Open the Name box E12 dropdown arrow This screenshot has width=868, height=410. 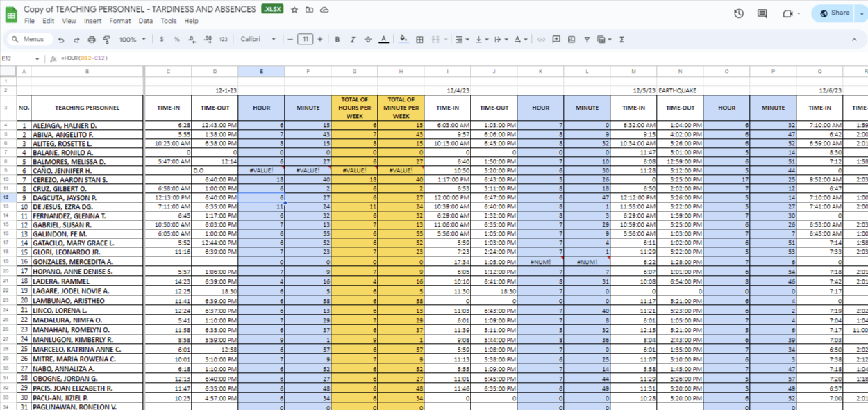coord(37,59)
